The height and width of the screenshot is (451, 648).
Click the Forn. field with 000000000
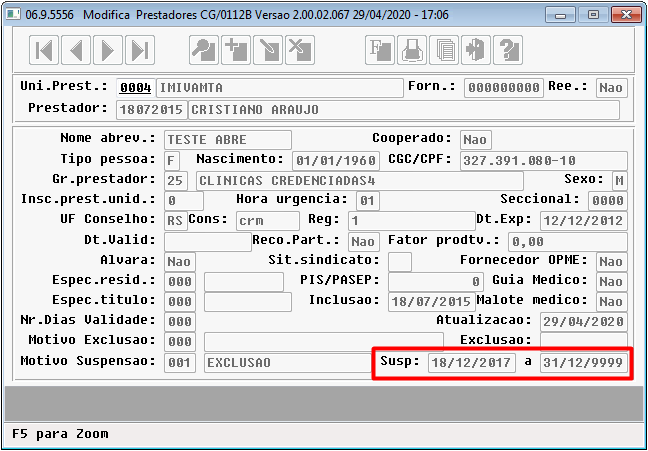coord(504,88)
